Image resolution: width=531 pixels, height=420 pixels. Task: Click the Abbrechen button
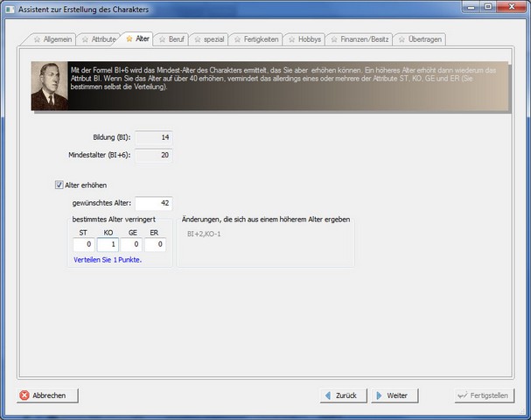tap(47, 395)
